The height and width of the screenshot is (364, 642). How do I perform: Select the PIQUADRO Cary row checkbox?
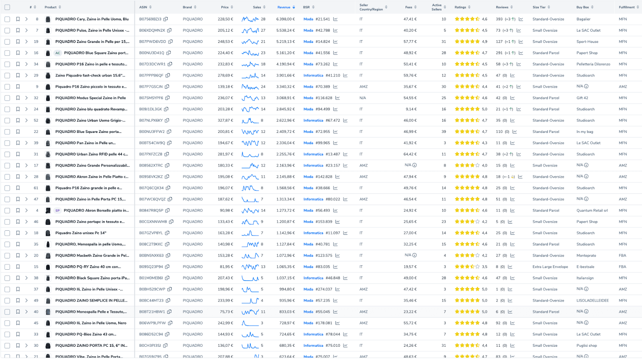tap(7, 19)
